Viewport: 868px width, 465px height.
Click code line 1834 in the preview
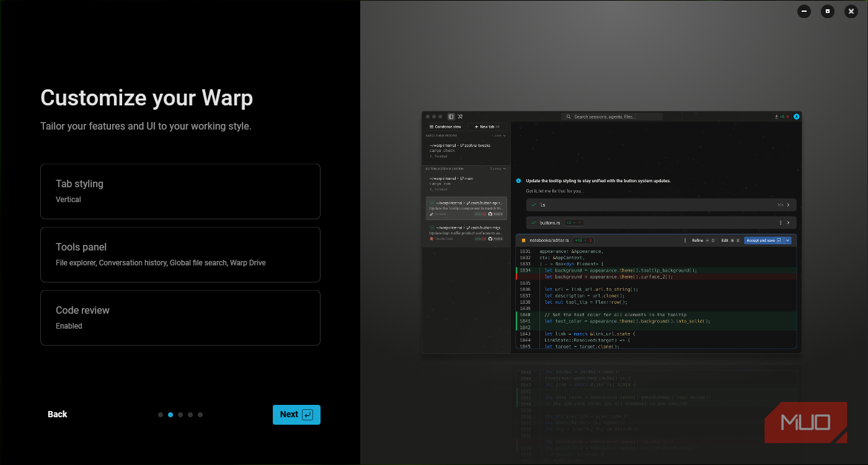tap(655, 270)
